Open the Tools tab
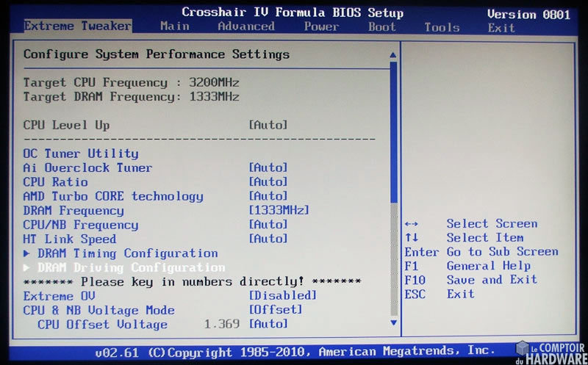 coord(442,27)
